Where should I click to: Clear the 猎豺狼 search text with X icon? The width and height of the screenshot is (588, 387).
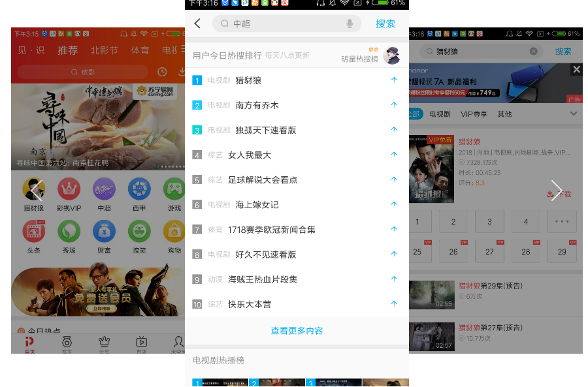click(534, 52)
